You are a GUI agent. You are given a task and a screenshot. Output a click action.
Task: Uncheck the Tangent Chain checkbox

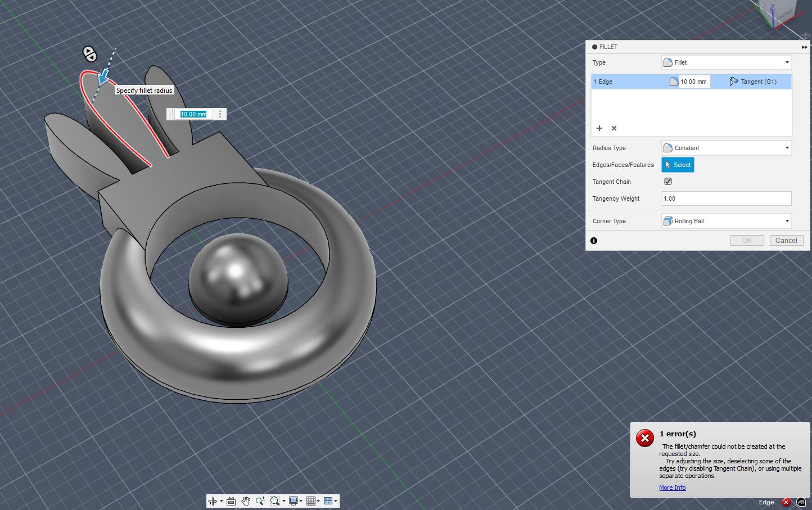click(x=668, y=182)
